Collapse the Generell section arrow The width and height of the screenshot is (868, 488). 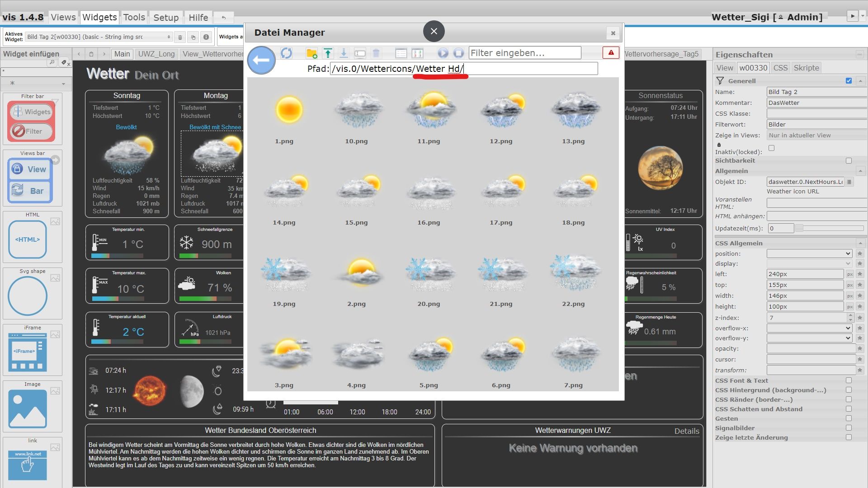click(860, 81)
